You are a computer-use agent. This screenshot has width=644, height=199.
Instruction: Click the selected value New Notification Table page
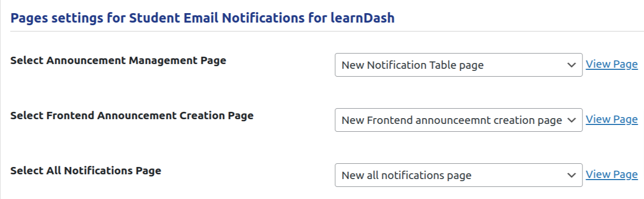pos(412,65)
